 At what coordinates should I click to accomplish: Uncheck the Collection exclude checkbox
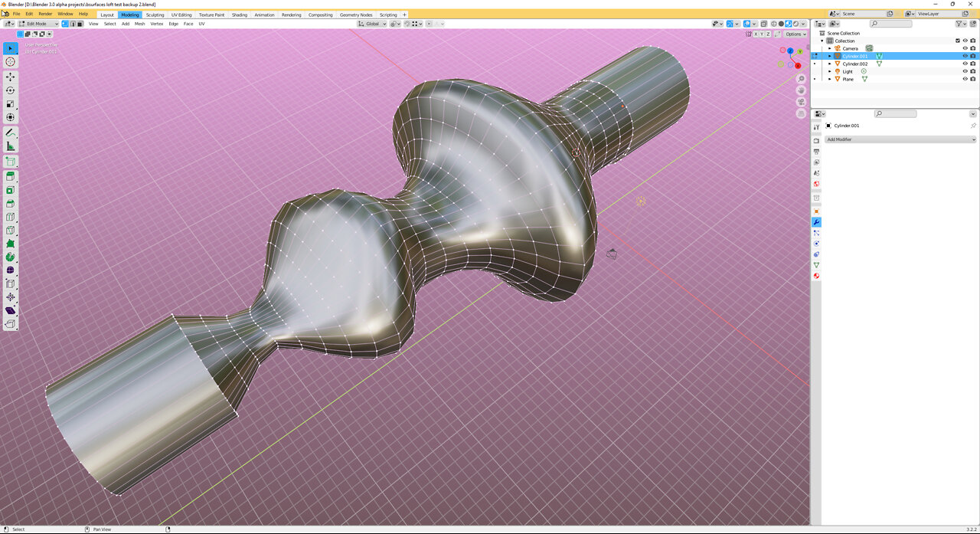click(957, 41)
